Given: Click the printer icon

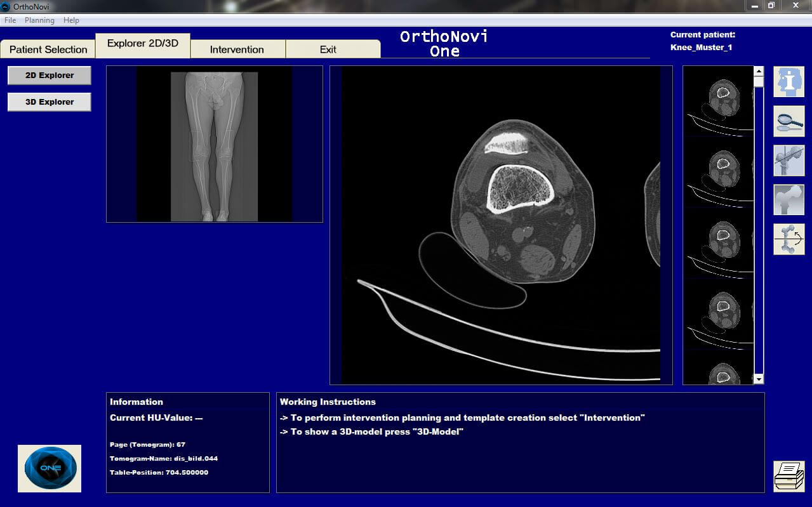Looking at the screenshot, I should coord(789,476).
